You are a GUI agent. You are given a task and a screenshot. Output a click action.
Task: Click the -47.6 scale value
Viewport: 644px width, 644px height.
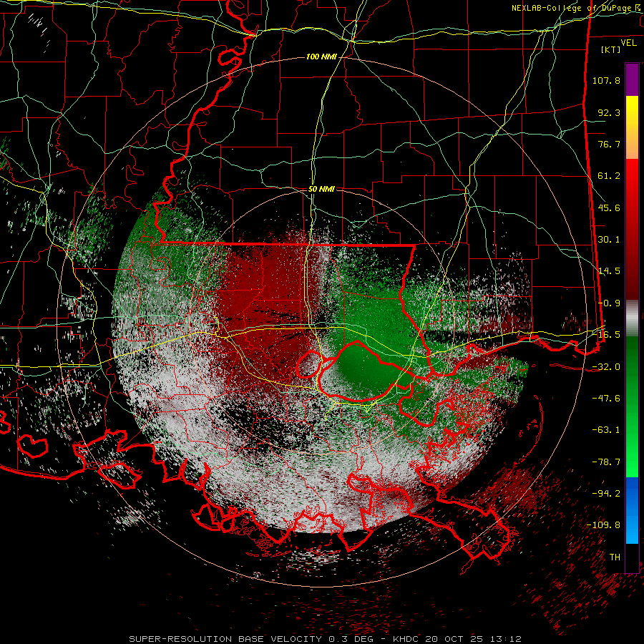[x=606, y=399]
